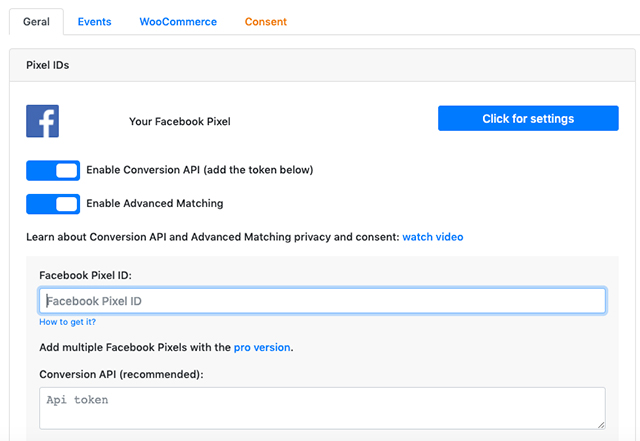The height and width of the screenshot is (441, 640).
Task: Toggle Enable Advanced Matching switch
Action: pyautogui.click(x=53, y=204)
